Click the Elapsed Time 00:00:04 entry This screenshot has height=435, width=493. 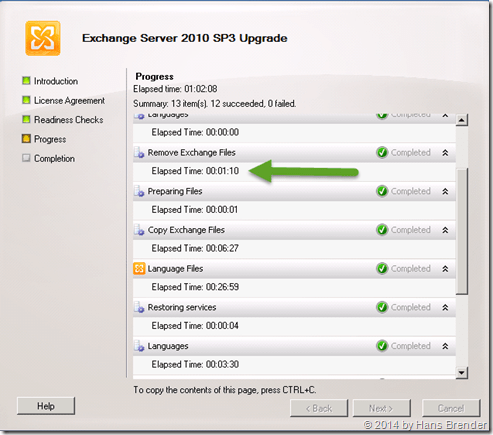pos(195,326)
